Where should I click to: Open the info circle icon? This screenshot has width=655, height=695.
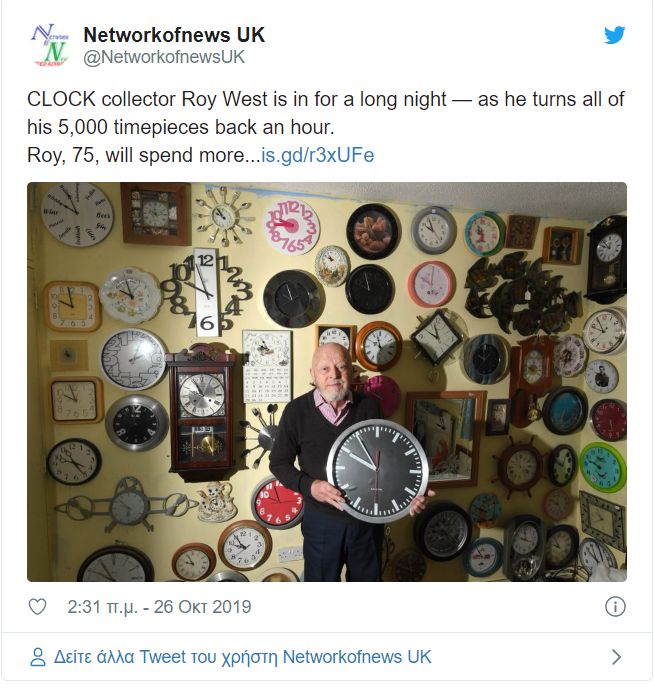click(615, 606)
